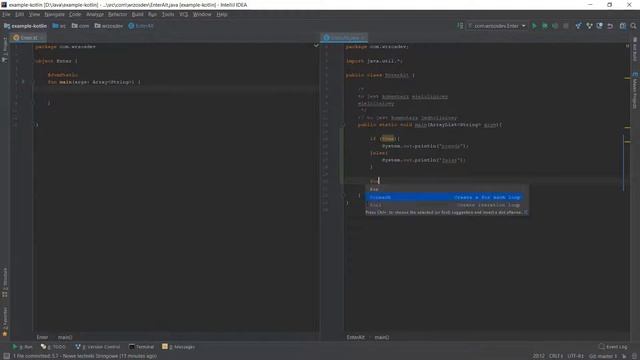The height and width of the screenshot is (360, 640).
Task: Open the Run menu
Action: point(152,14)
